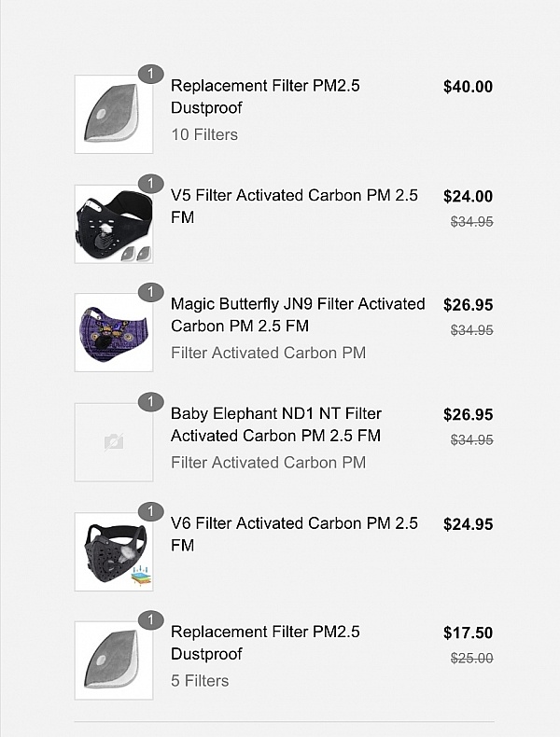560x737 pixels.
Task: Open the 10 Filters replacement filter thumbnail
Action: pyautogui.click(x=114, y=115)
